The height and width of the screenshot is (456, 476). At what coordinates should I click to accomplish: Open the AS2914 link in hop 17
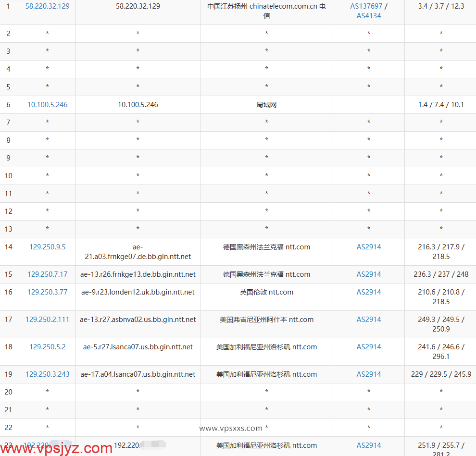[368, 320]
